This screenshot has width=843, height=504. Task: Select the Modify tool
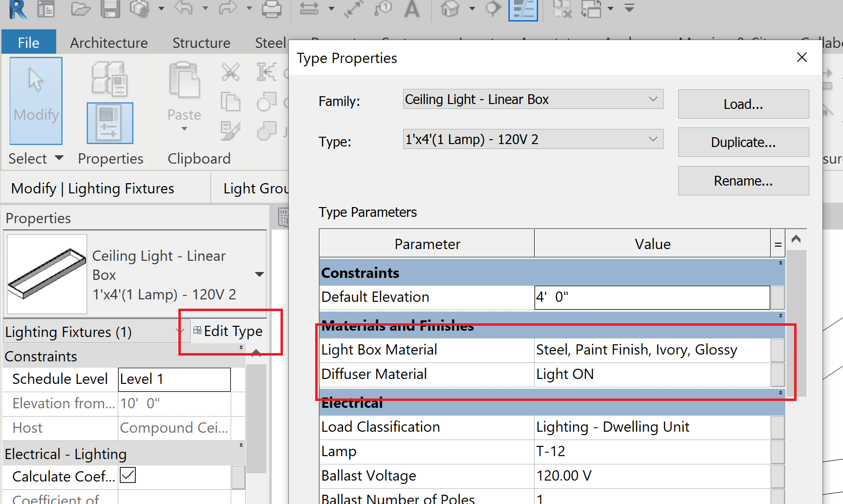[36, 100]
